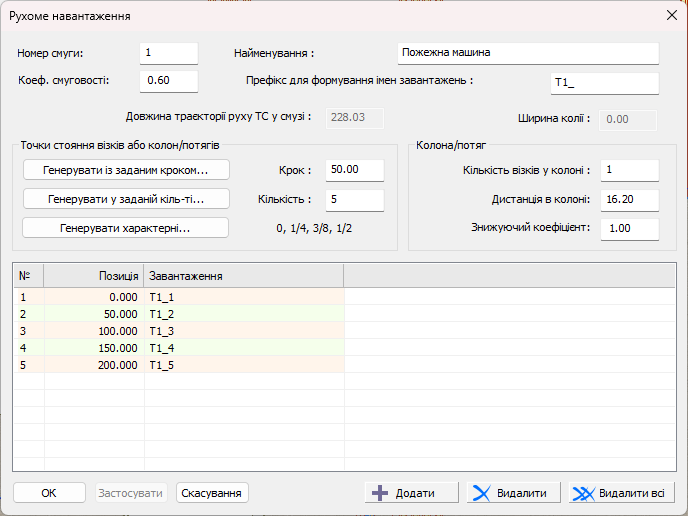688x516 pixels.
Task: Click the Видалити button with X icon
Action: [512, 493]
